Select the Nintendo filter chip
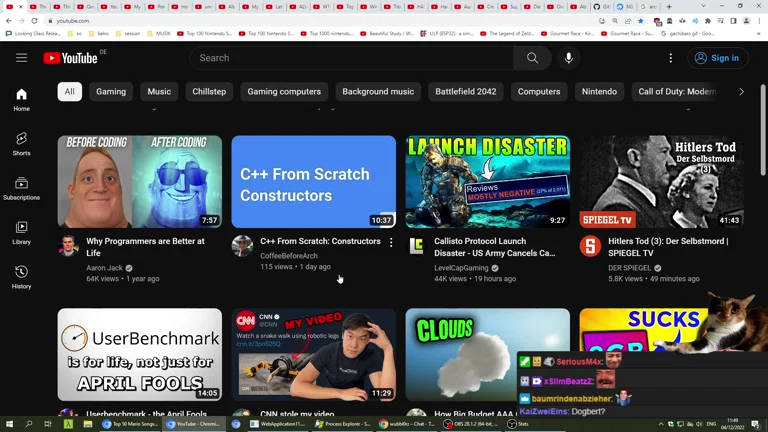 point(599,92)
